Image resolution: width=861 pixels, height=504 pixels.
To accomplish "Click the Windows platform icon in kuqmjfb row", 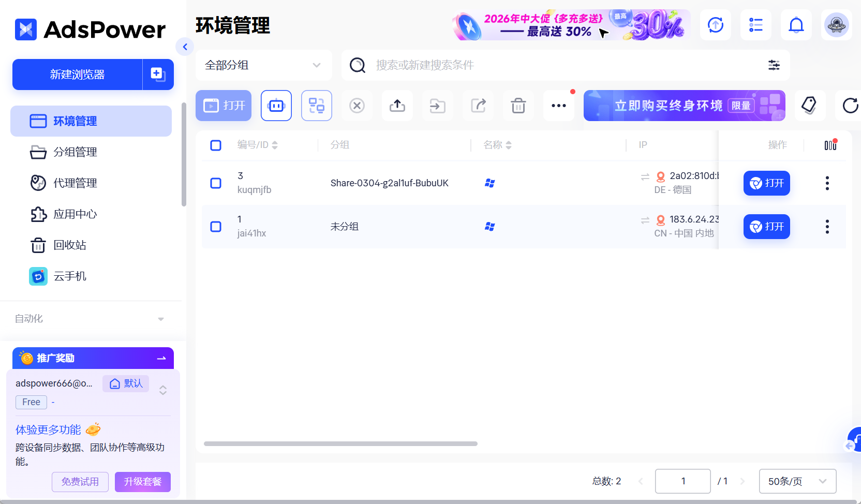I will pyautogui.click(x=490, y=183).
